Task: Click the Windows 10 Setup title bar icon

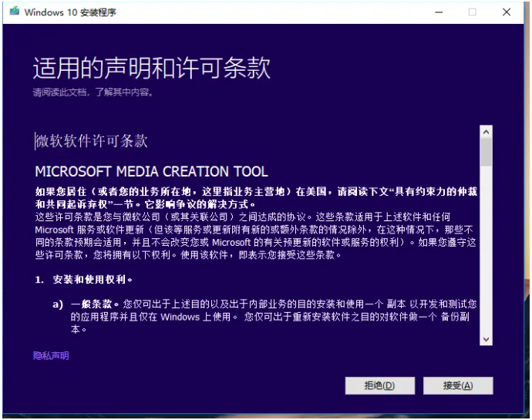Action: pyautogui.click(x=14, y=12)
